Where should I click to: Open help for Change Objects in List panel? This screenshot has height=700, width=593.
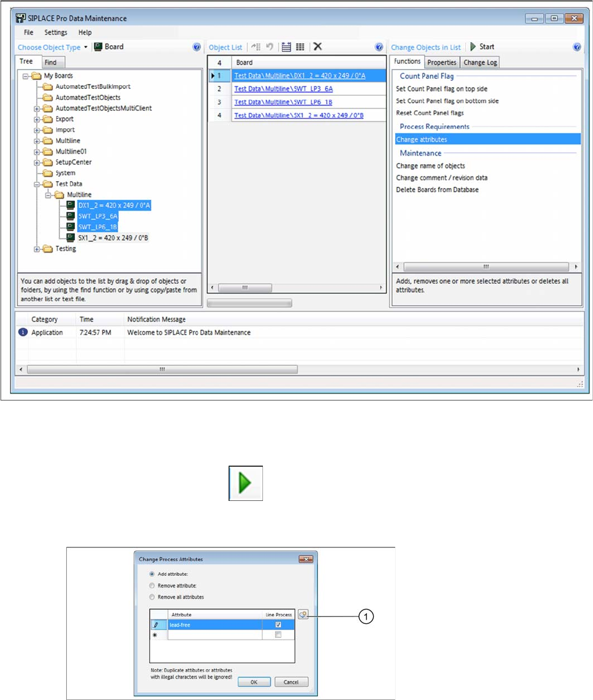tap(577, 47)
